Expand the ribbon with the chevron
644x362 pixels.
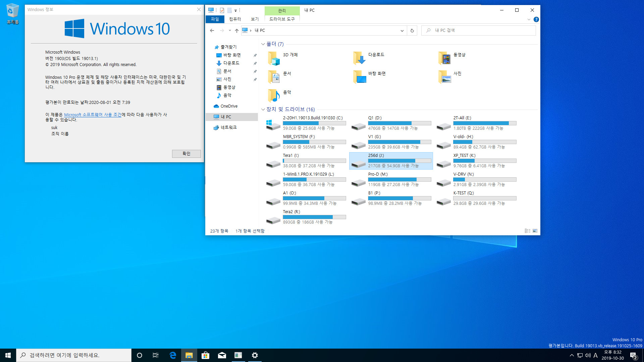pos(529,19)
